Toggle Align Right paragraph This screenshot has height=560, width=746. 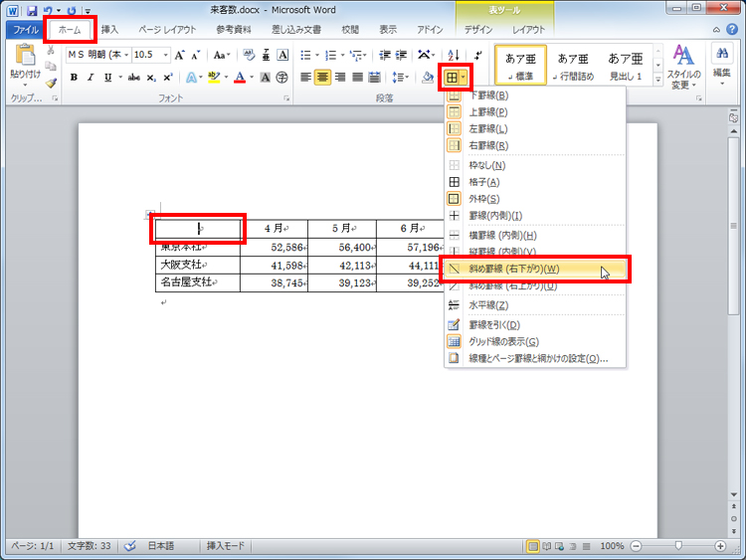coord(340,77)
